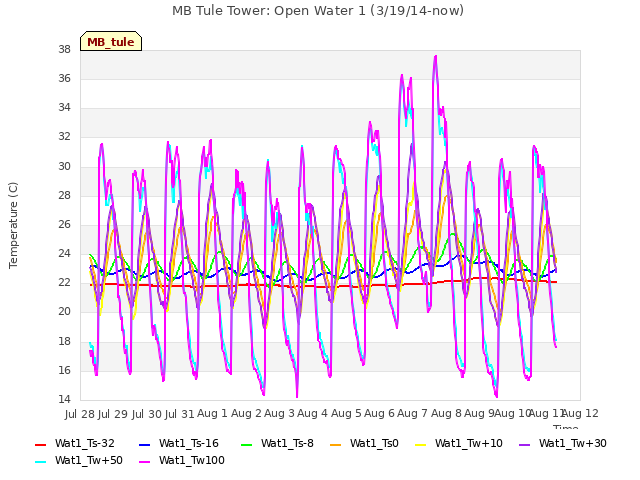The image size is (640, 480).
Task: Select the Wat1_Ts-16 legend label
Action: click(x=189, y=443)
